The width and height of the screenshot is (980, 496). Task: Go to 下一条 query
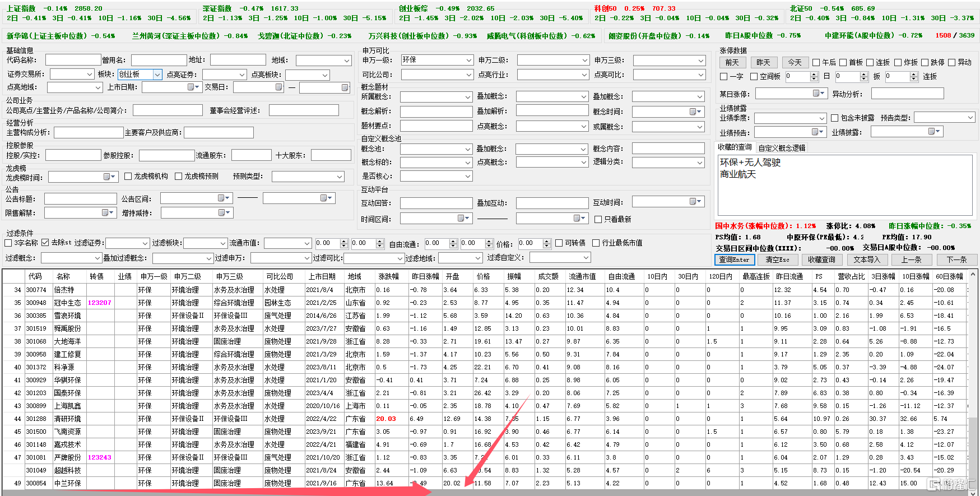(956, 259)
